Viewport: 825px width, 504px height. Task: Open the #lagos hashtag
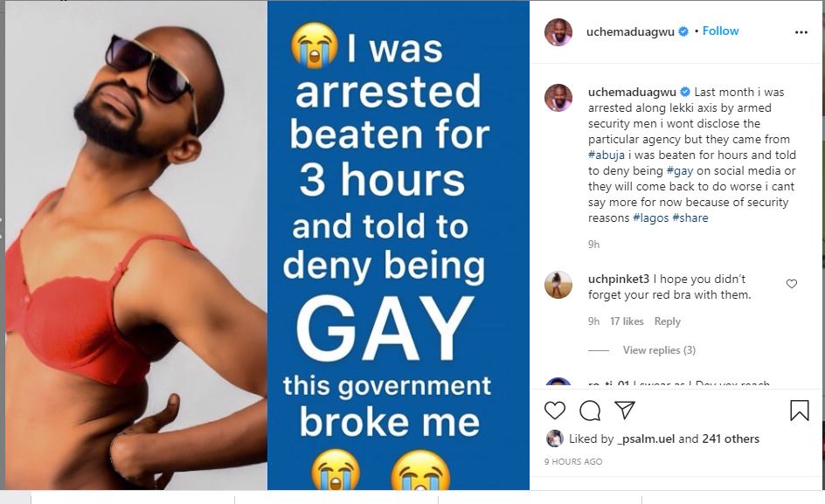(x=651, y=217)
